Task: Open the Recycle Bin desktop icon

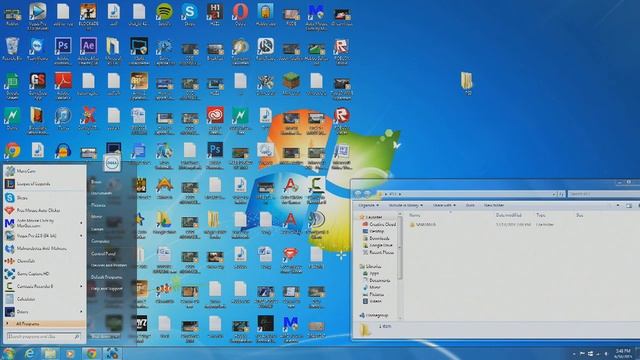Action: [x=12, y=48]
